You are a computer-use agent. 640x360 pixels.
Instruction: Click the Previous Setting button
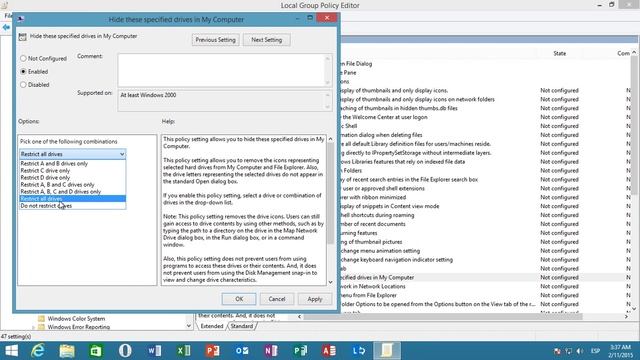click(x=216, y=40)
